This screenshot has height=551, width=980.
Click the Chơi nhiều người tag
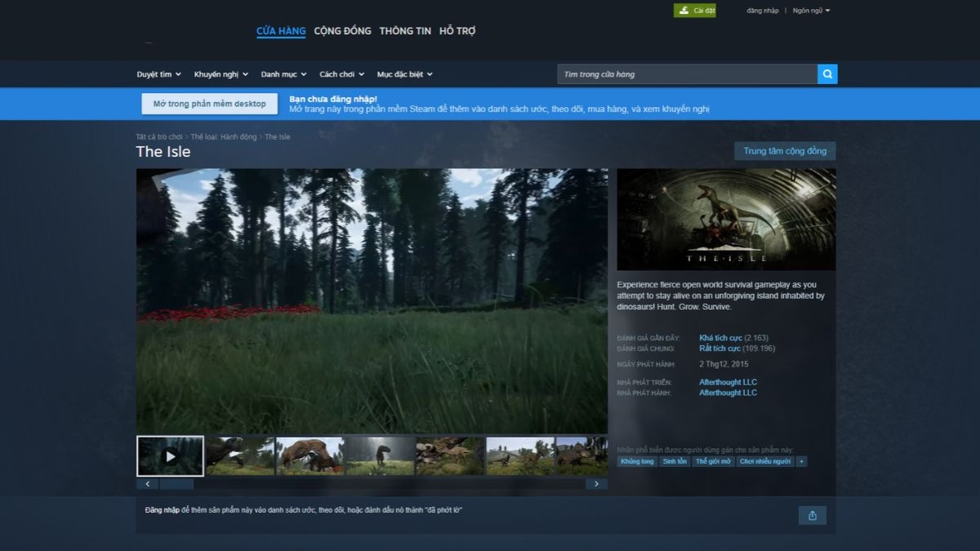[765, 461]
